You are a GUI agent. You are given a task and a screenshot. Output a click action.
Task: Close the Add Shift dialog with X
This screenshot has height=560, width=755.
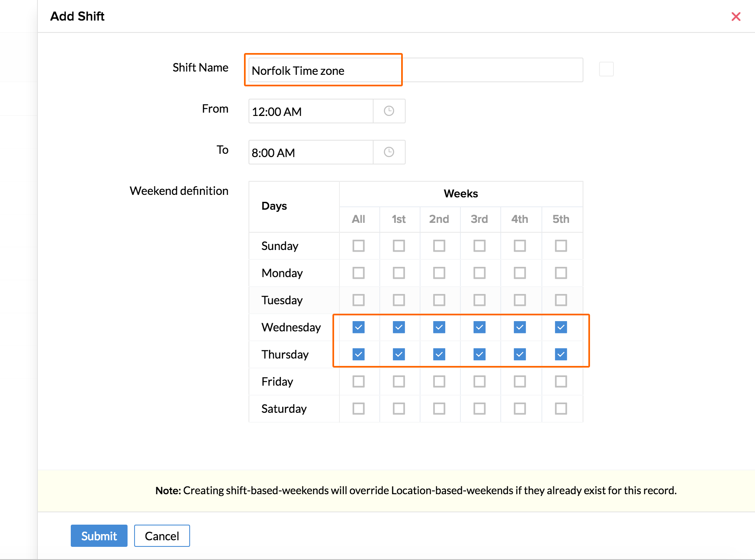736,16
